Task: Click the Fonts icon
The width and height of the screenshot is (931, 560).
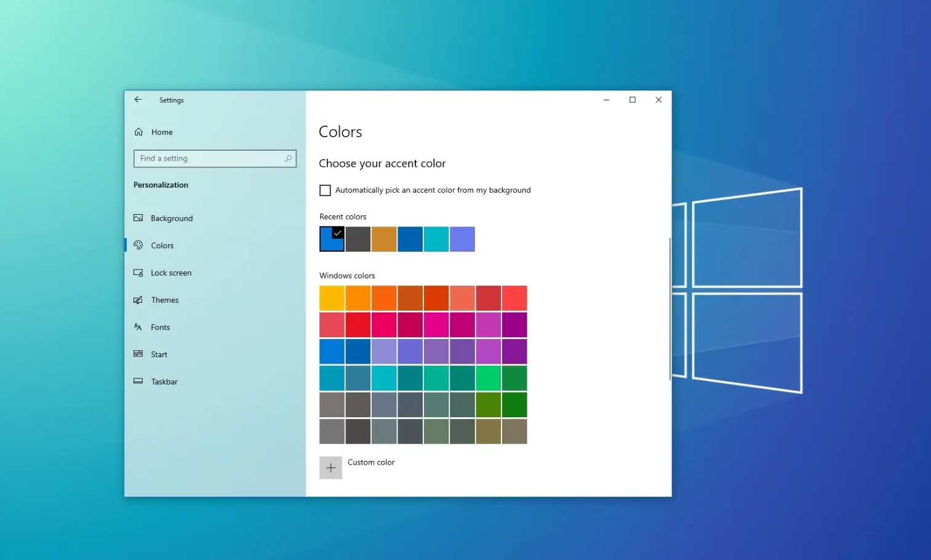Action: pos(138,327)
